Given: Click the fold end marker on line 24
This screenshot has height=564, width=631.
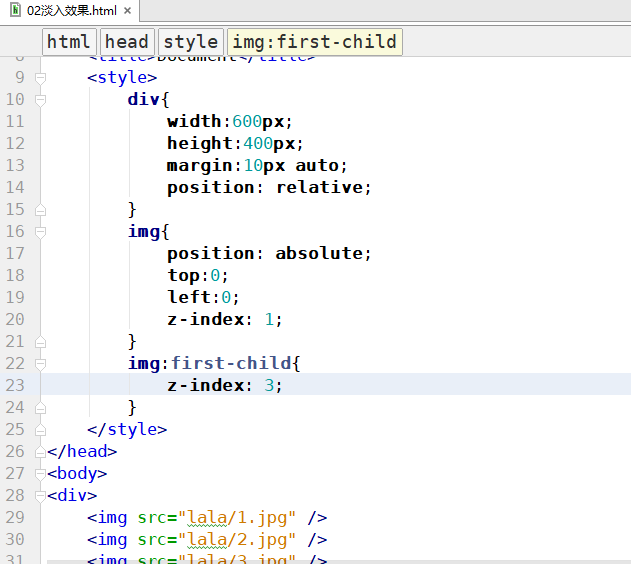Looking at the screenshot, I should coord(41,408).
